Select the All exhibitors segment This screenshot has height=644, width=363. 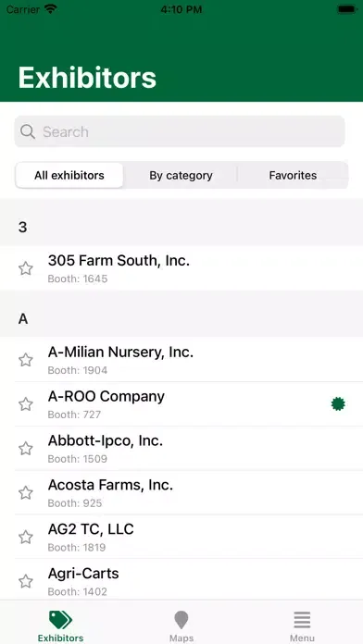coord(69,176)
